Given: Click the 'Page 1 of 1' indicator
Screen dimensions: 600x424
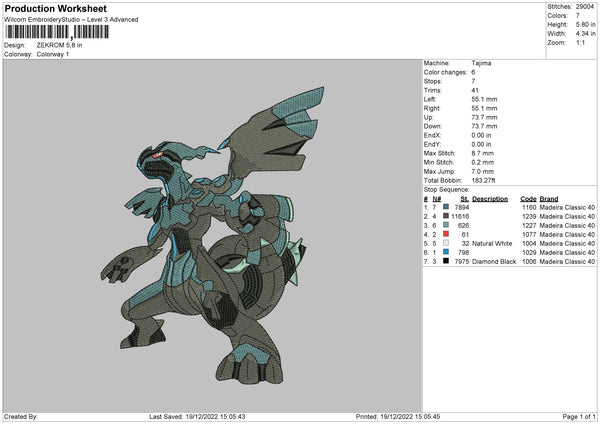Looking at the screenshot, I should (579, 416).
